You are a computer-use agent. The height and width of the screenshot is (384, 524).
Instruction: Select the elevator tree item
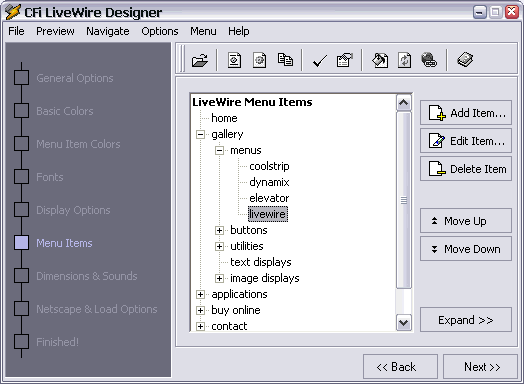(269, 198)
